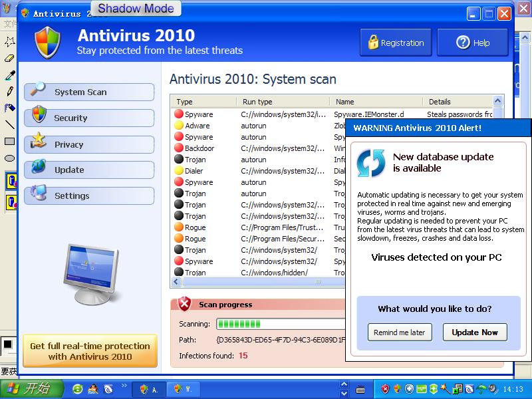
Task: Click the red X shield tray icon
Action: click(x=385, y=389)
